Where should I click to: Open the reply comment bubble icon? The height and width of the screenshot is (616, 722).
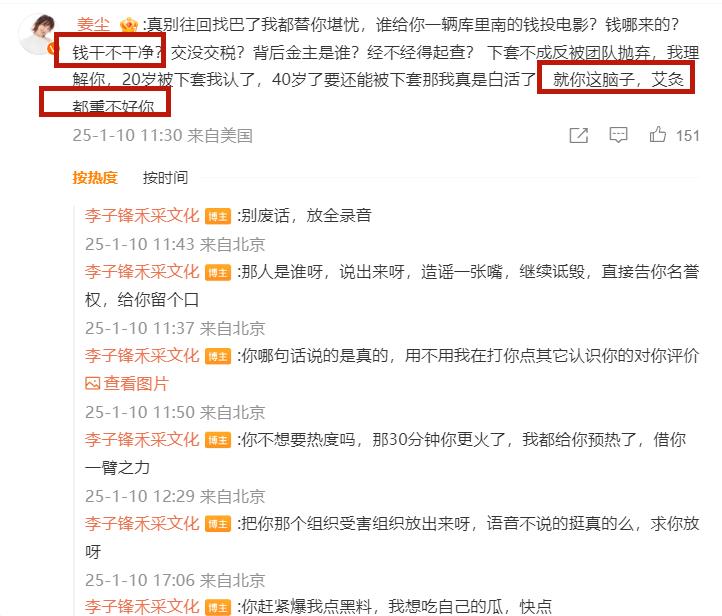(618, 135)
